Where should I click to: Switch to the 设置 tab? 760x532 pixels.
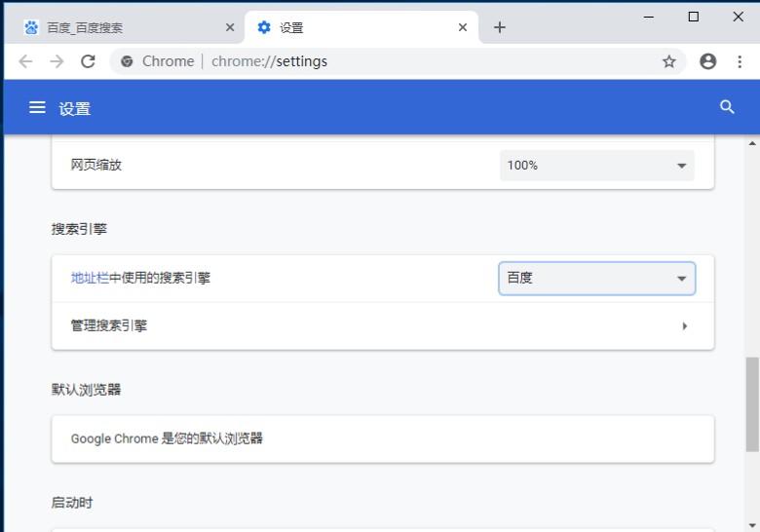click(x=361, y=27)
